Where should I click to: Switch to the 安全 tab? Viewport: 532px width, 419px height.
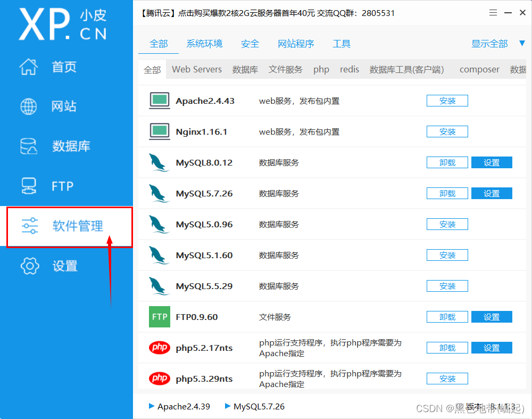(x=250, y=44)
